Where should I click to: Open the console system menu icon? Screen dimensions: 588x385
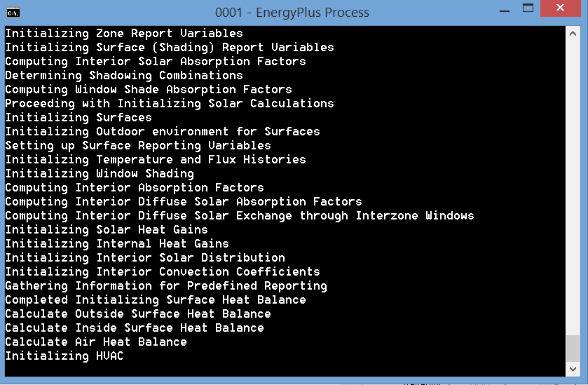[13, 13]
